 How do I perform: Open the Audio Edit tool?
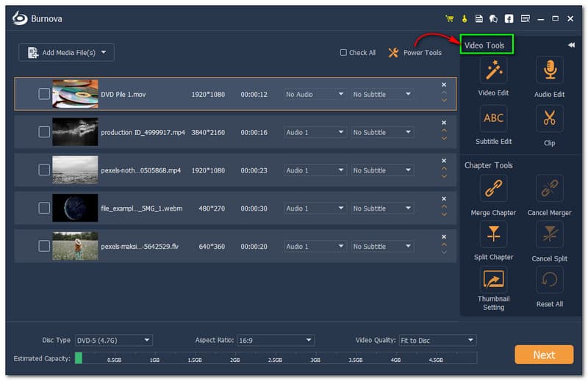[549, 70]
